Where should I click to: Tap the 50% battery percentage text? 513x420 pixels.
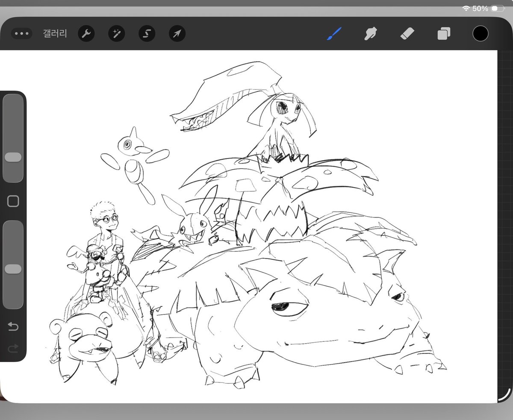[x=480, y=9]
